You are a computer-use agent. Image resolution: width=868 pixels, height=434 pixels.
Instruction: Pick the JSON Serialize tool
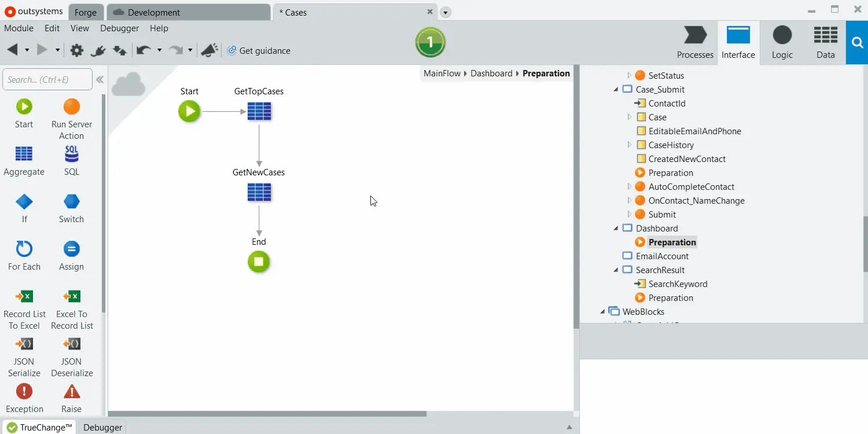24,357
